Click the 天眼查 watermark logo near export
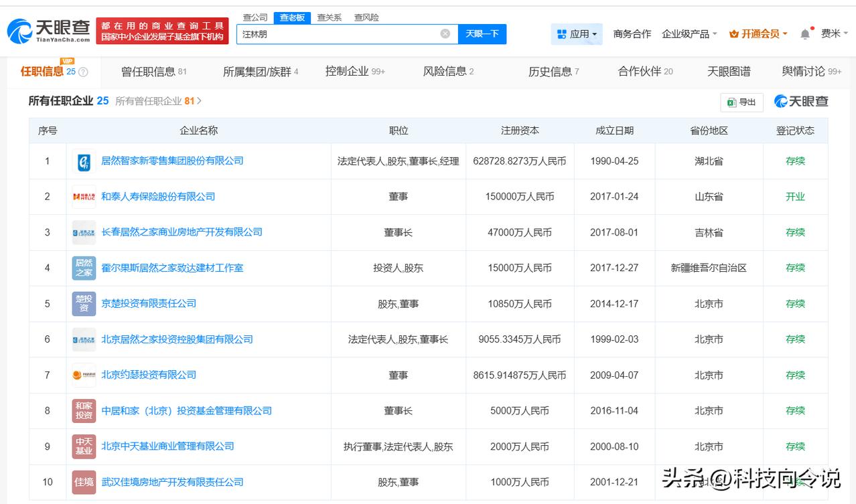Screen dimensions: 856x504 (x=801, y=102)
